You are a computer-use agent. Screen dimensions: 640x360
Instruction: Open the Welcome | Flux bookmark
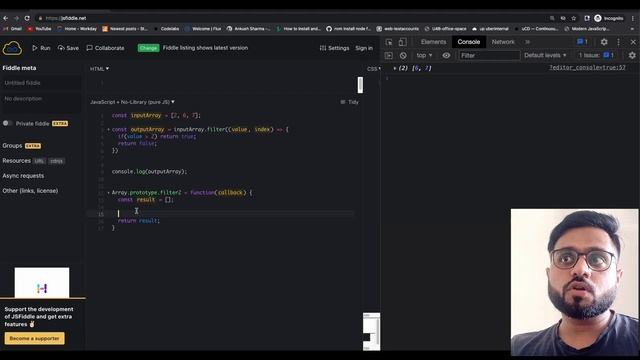202,29
